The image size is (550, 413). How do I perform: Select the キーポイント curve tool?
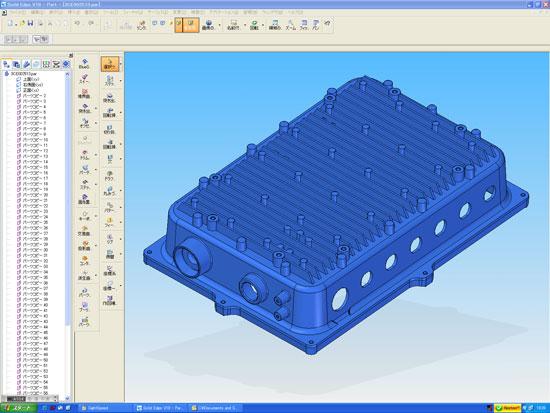tap(85, 216)
